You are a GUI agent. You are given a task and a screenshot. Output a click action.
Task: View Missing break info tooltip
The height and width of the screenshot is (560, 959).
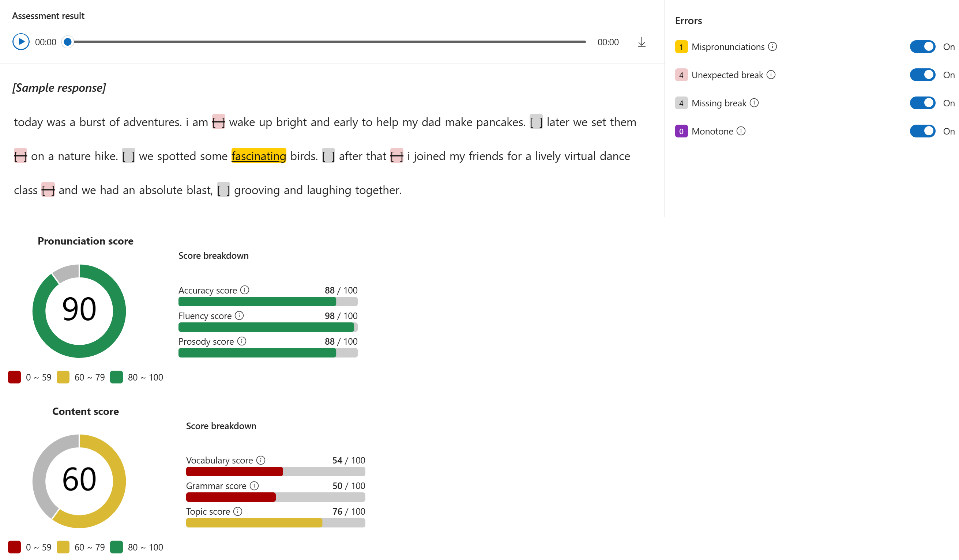[754, 103]
